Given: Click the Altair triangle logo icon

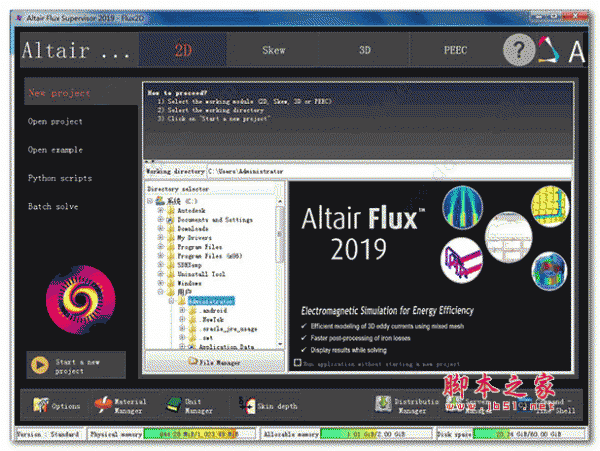Looking at the screenshot, I should [549, 49].
